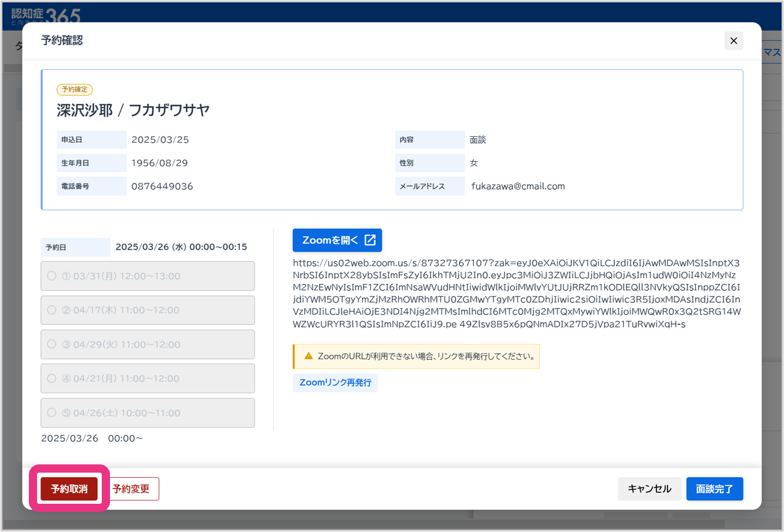Close the 予約確認 dialog with X
Viewport: 784px width, 532px height.
[733, 41]
